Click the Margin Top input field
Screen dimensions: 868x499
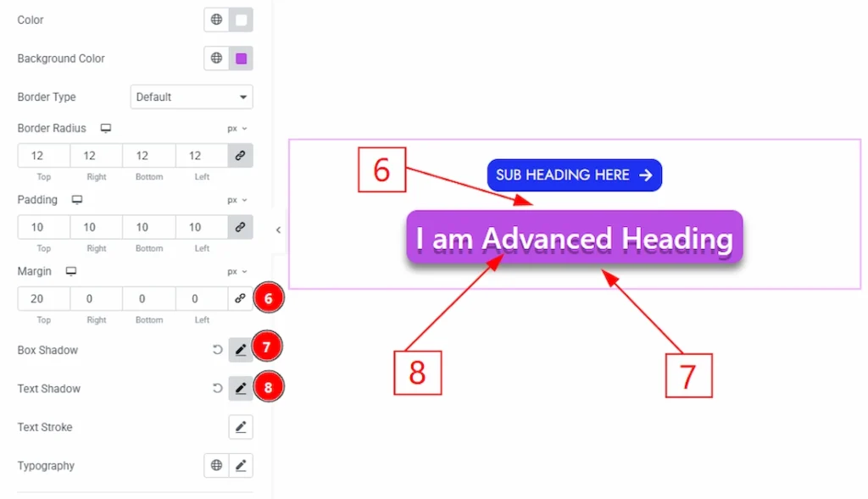tap(43, 299)
